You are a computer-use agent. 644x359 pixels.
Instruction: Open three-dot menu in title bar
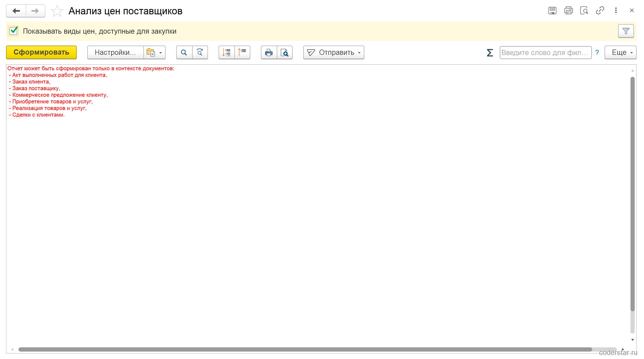pyautogui.click(x=616, y=11)
